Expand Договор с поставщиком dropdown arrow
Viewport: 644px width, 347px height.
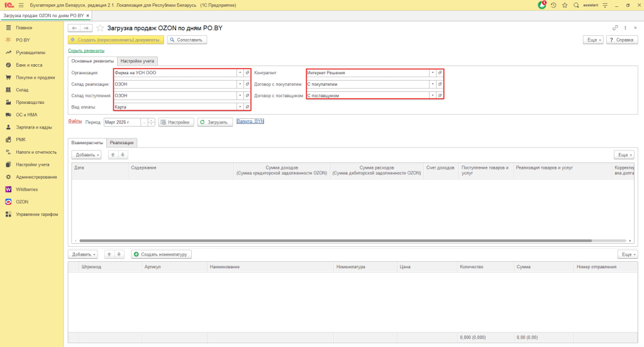click(433, 95)
